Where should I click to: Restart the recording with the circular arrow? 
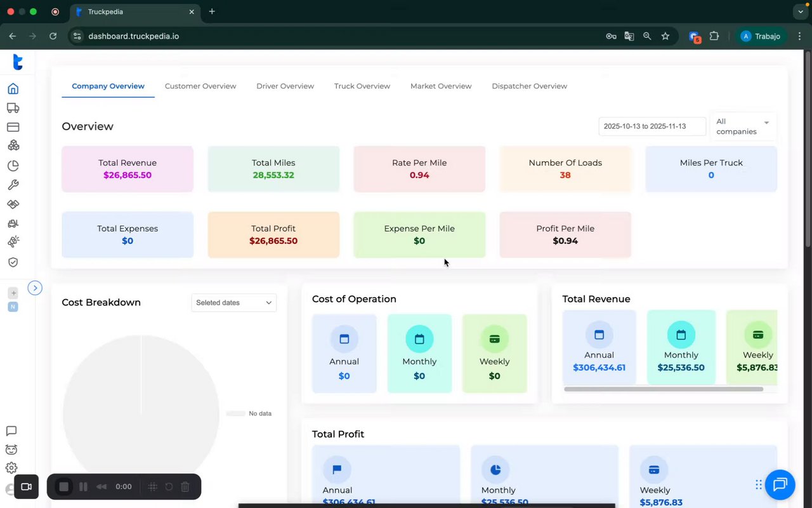(x=169, y=487)
